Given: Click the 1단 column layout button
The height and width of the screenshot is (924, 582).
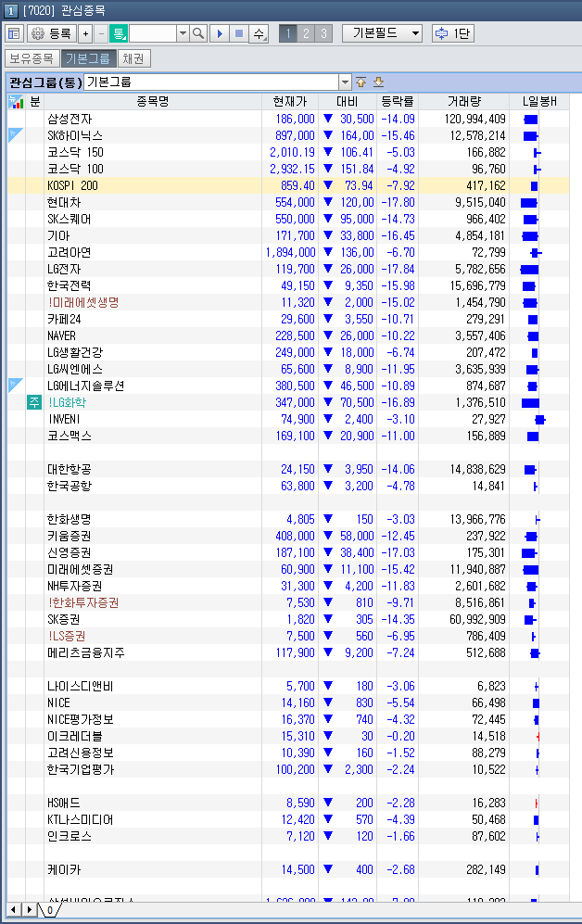Looking at the screenshot, I should (453, 33).
